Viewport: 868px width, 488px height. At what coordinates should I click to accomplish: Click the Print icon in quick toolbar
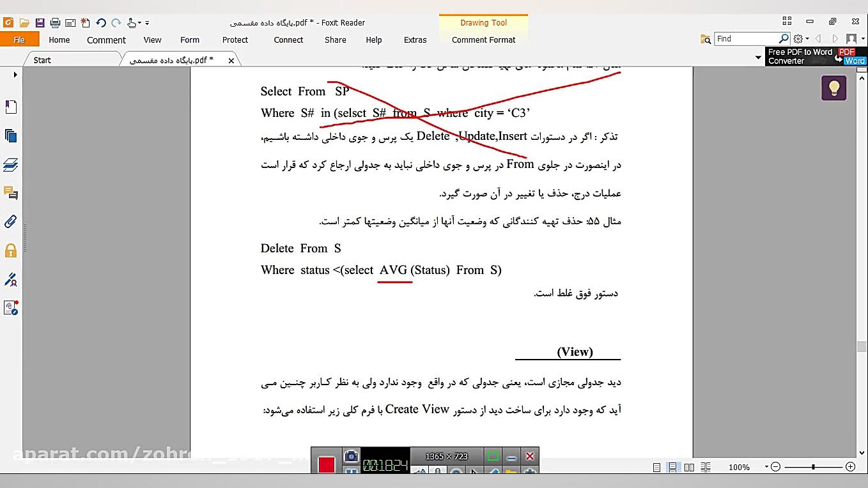55,22
